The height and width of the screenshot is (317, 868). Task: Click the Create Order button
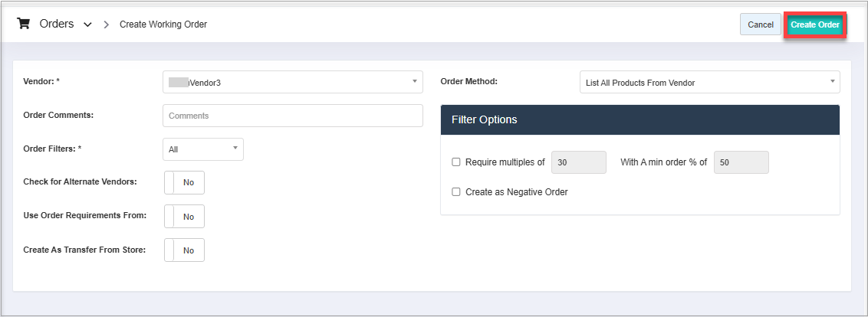tap(815, 25)
